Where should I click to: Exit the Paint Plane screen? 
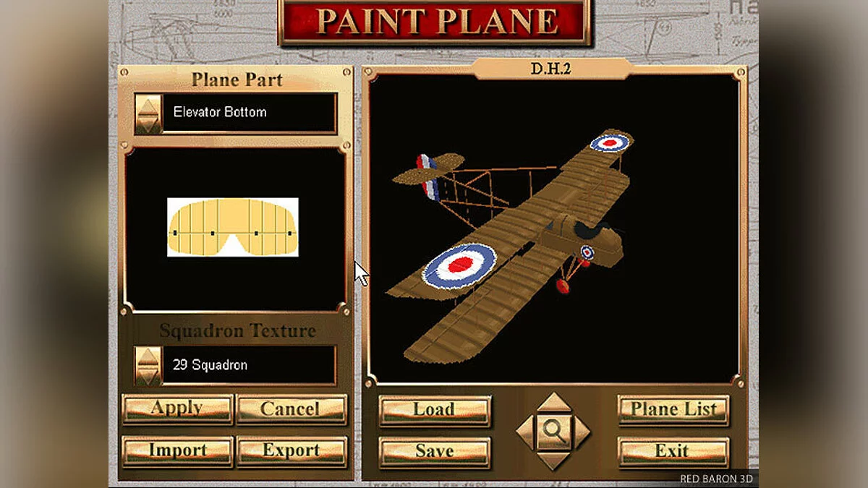coord(673,452)
